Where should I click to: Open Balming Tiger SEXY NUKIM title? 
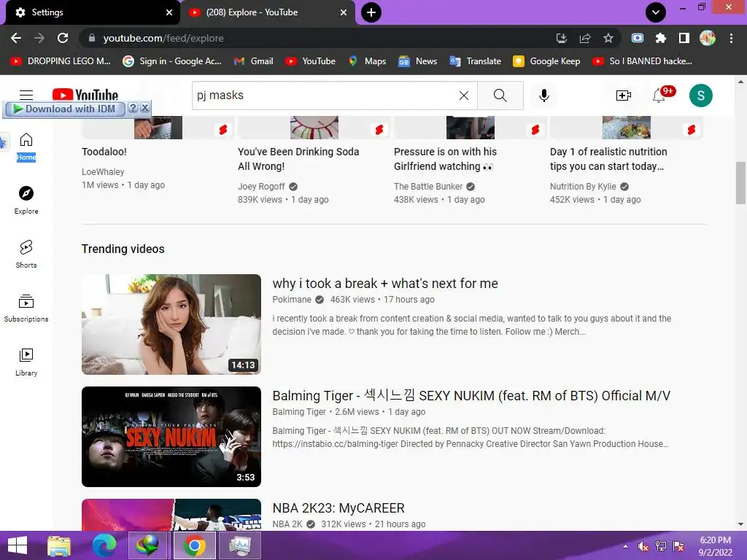click(x=471, y=396)
